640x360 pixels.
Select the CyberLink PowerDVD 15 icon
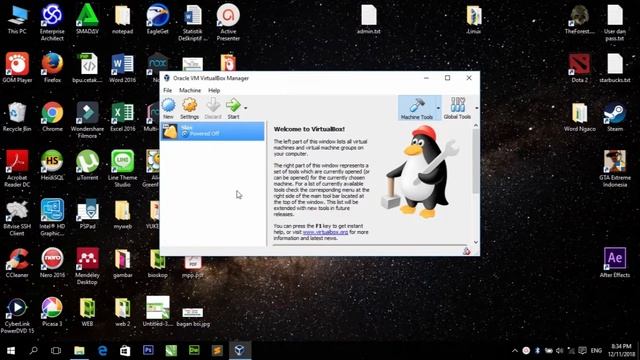(x=17, y=315)
